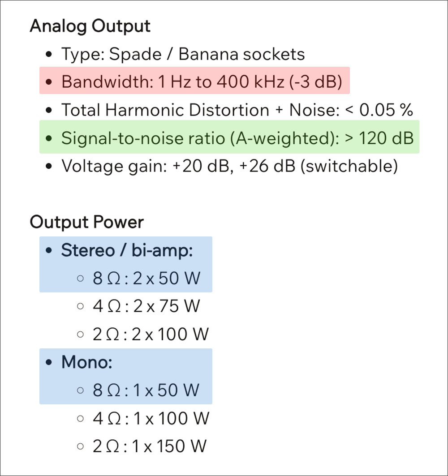Click the Output Power heading
448x476 pixels.
(86, 222)
